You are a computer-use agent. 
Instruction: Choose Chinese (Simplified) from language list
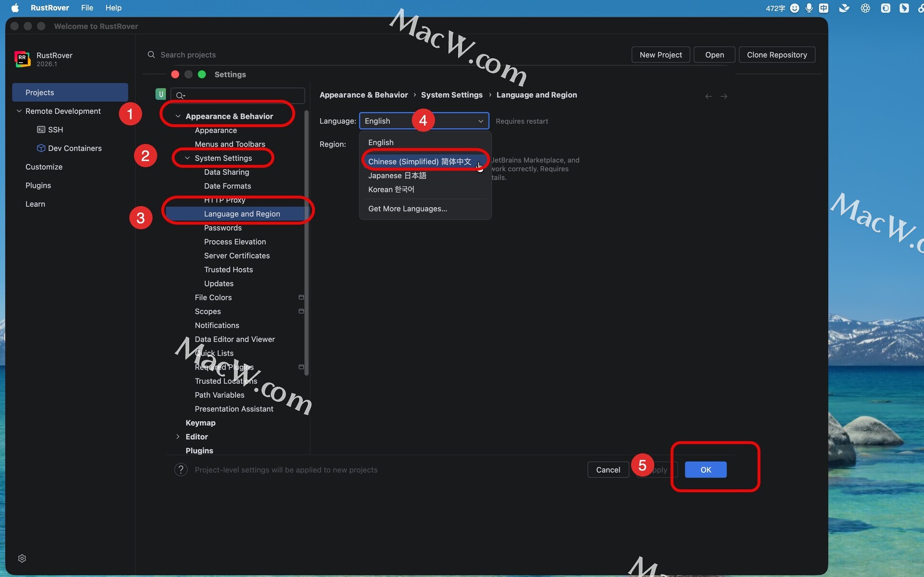pyautogui.click(x=419, y=161)
